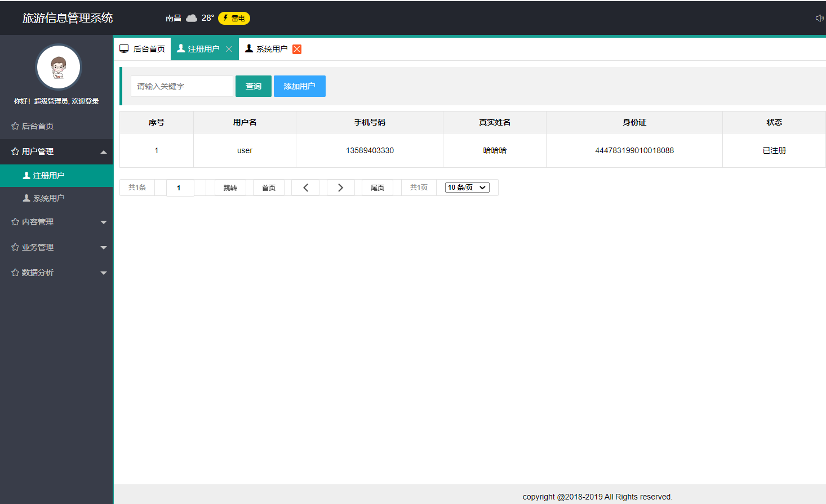Click the username cell 'user'

pyautogui.click(x=245, y=150)
